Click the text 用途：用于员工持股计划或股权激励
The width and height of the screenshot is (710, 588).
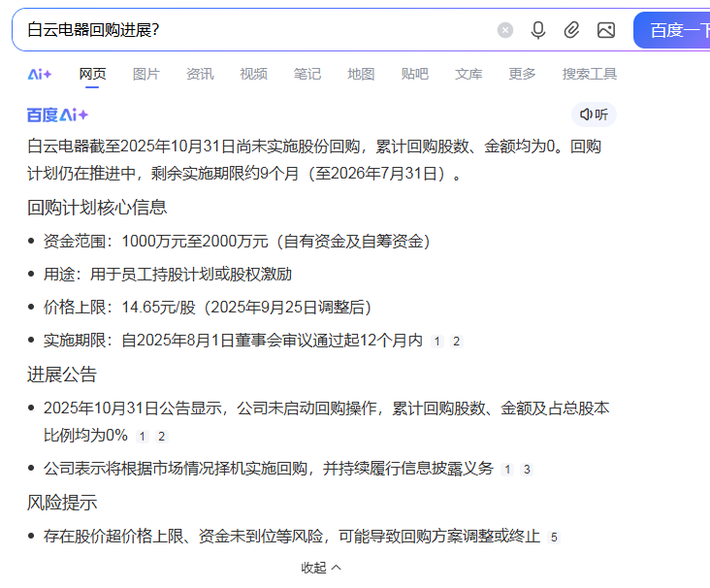click(168, 274)
